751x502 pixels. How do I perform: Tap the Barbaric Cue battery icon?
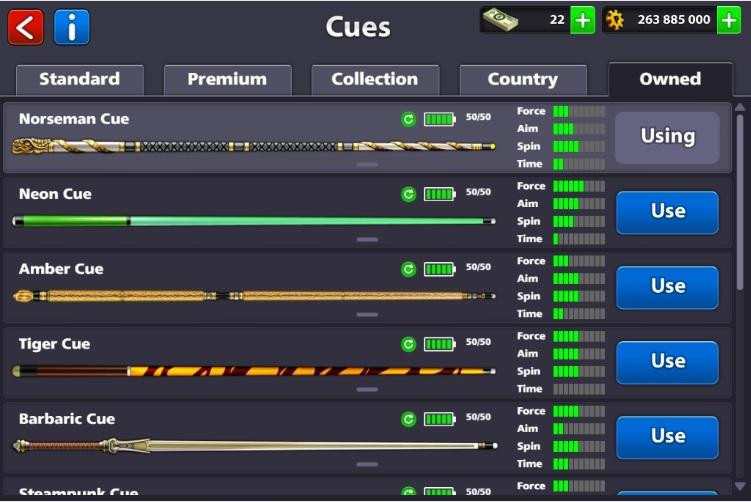440,419
